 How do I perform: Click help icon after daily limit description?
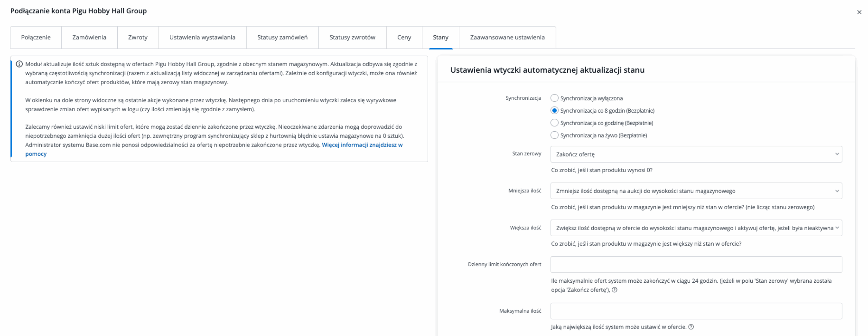tap(614, 290)
